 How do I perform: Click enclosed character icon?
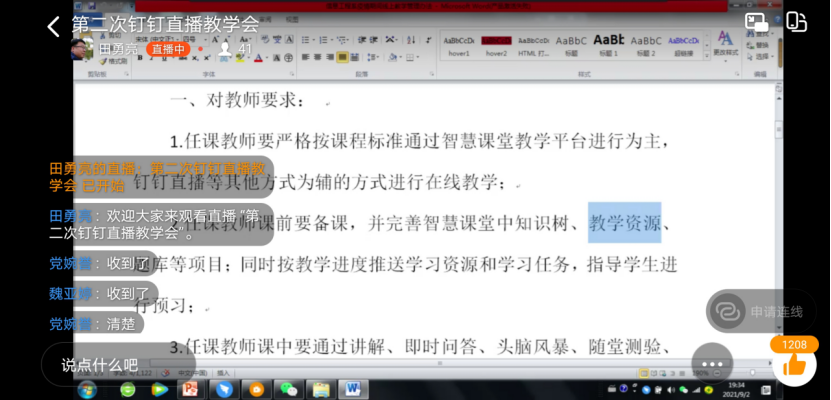click(x=288, y=58)
